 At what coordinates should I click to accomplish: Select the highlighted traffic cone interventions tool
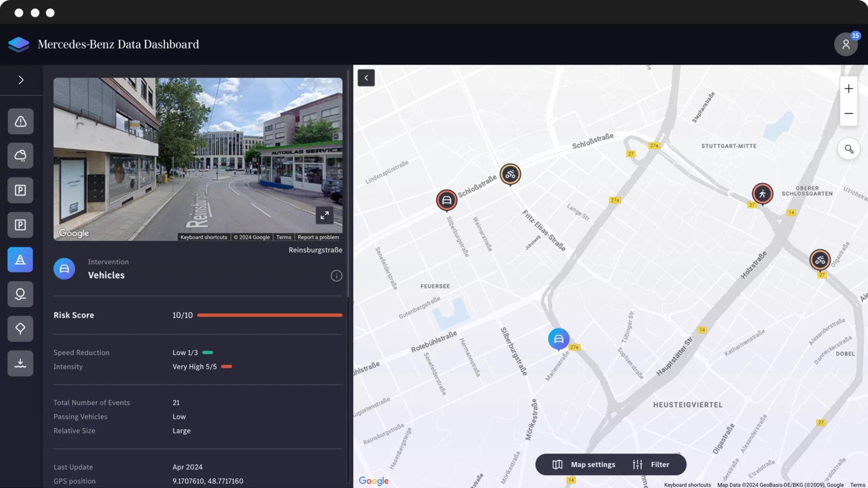coord(20,259)
